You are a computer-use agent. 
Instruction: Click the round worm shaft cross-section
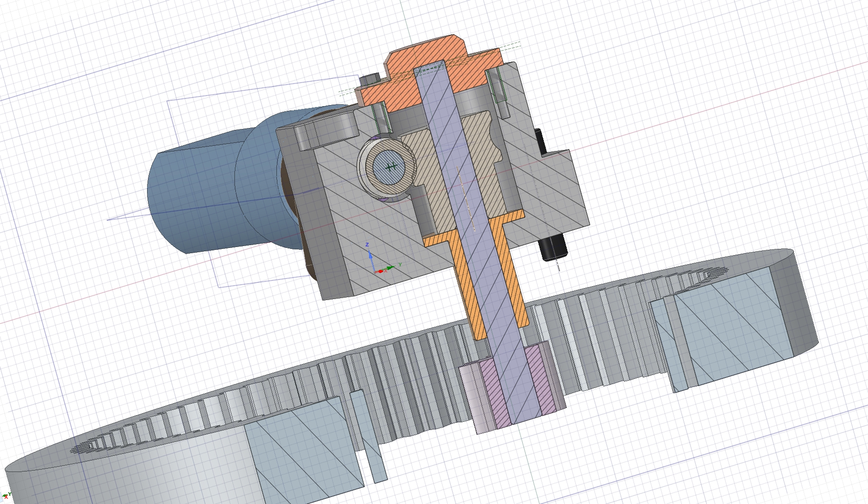pos(390,167)
